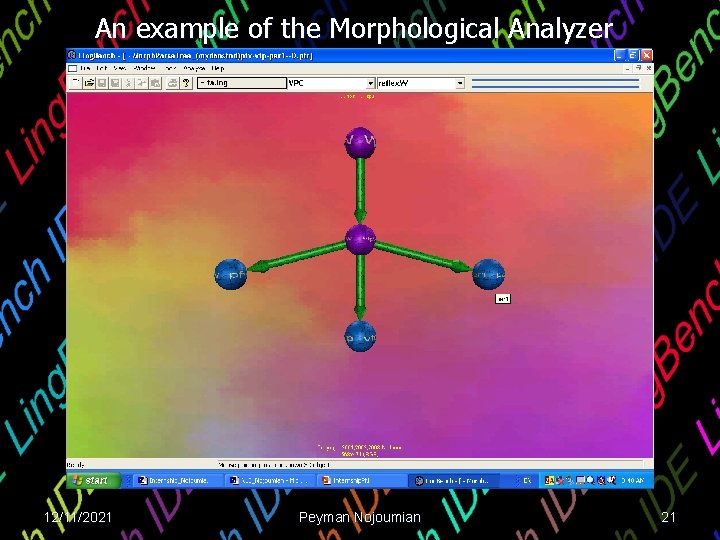Minimize the inner MDI document window

[627, 68]
